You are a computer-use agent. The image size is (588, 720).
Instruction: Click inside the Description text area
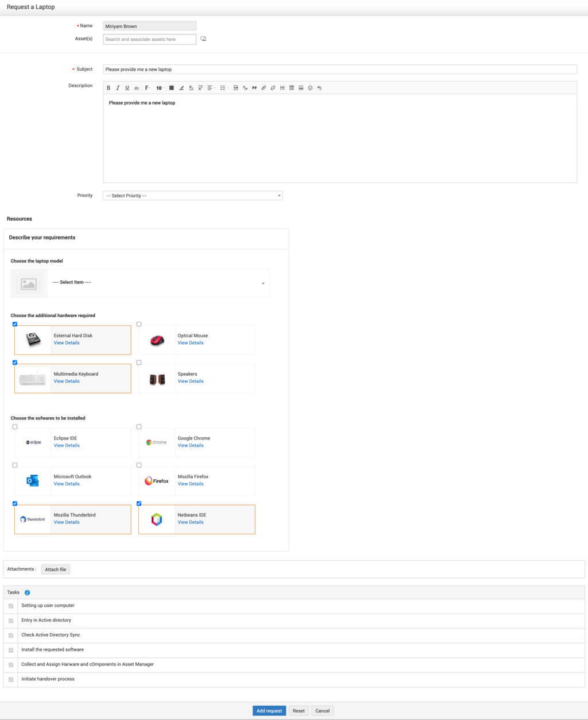tap(340, 138)
